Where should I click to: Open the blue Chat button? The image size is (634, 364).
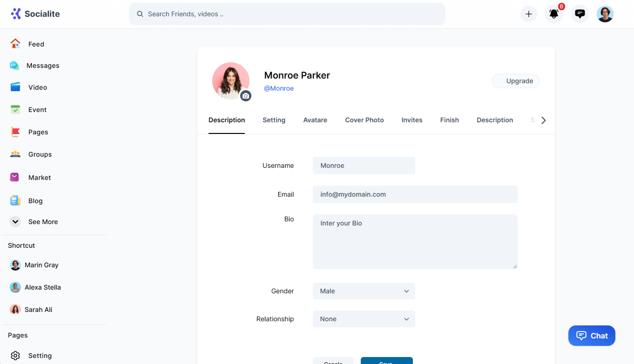coord(592,336)
